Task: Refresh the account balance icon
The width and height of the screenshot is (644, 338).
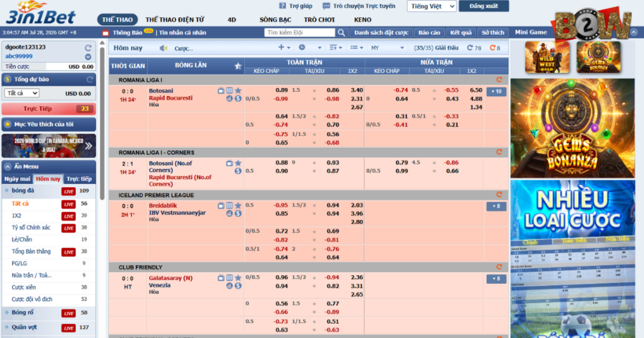Action: (x=88, y=48)
